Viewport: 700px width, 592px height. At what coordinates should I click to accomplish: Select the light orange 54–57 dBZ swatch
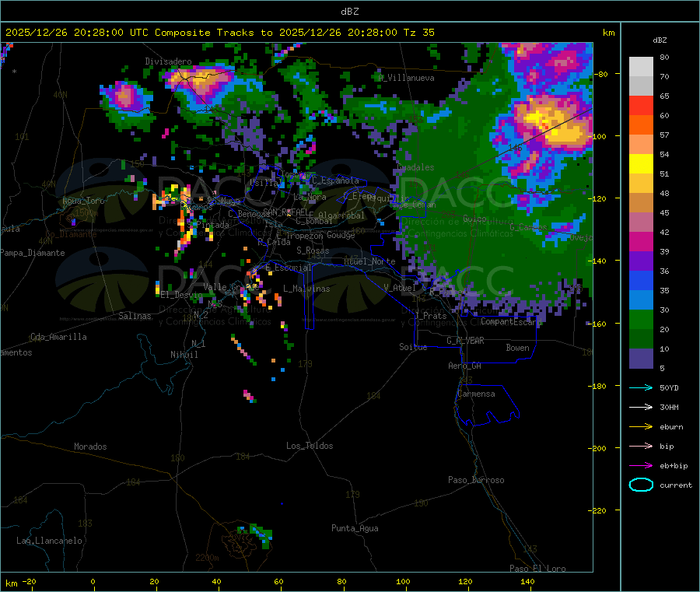tap(641, 145)
